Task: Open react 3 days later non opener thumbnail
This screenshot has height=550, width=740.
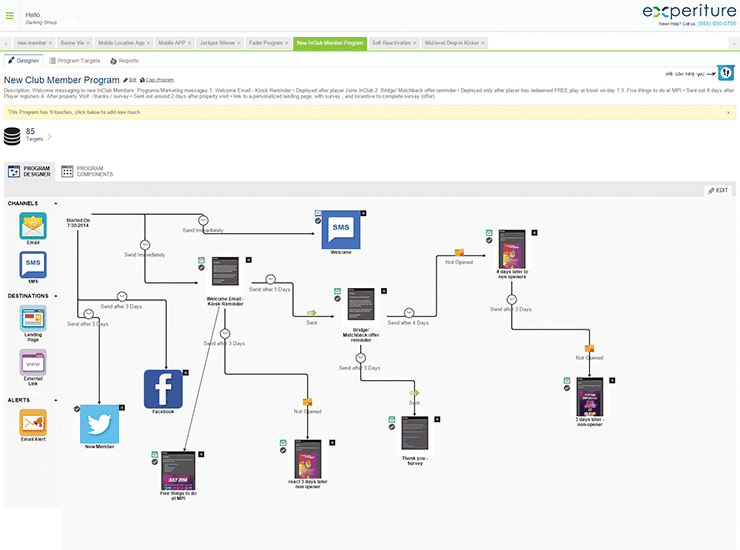Action: (308, 459)
